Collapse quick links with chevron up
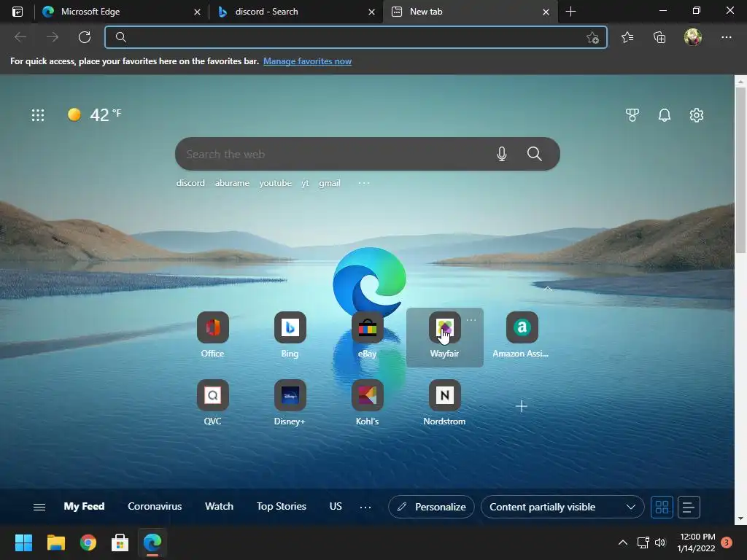 pyautogui.click(x=548, y=289)
